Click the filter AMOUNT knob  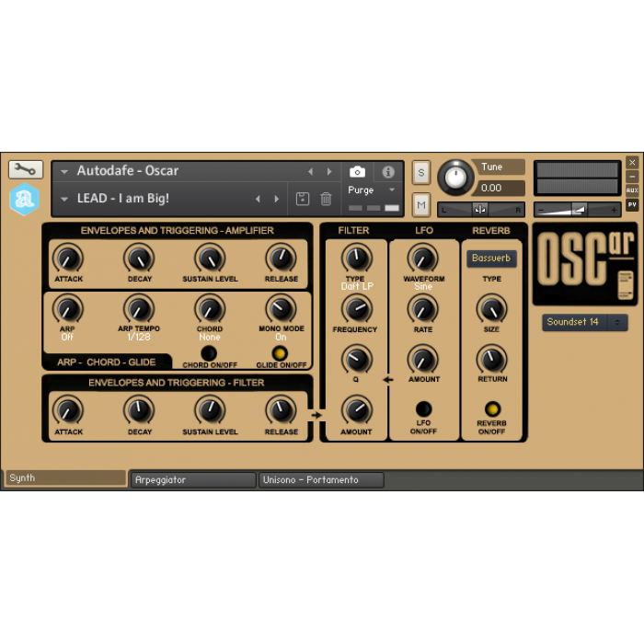357,410
